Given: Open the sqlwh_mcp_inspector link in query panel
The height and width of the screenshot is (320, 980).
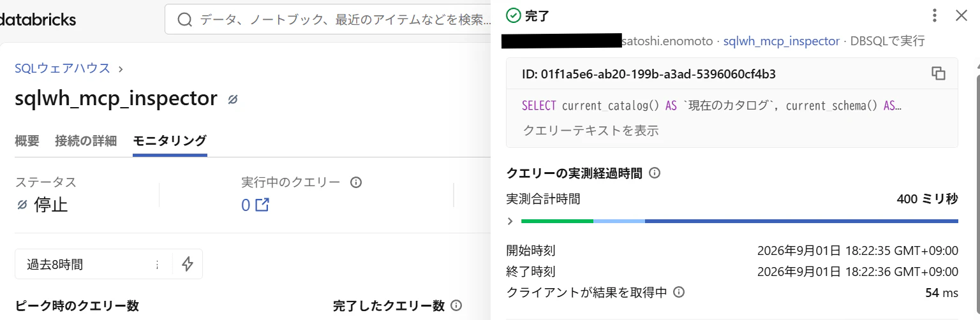Looking at the screenshot, I should point(782,41).
